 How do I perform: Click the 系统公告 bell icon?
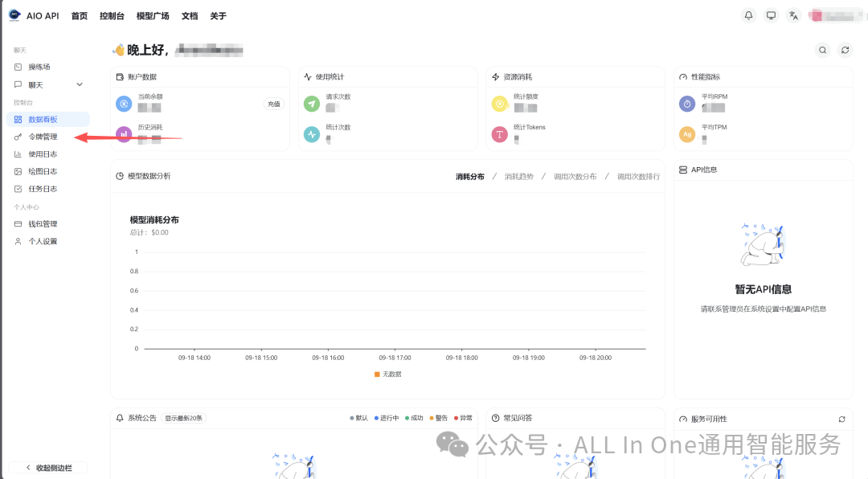coord(120,418)
